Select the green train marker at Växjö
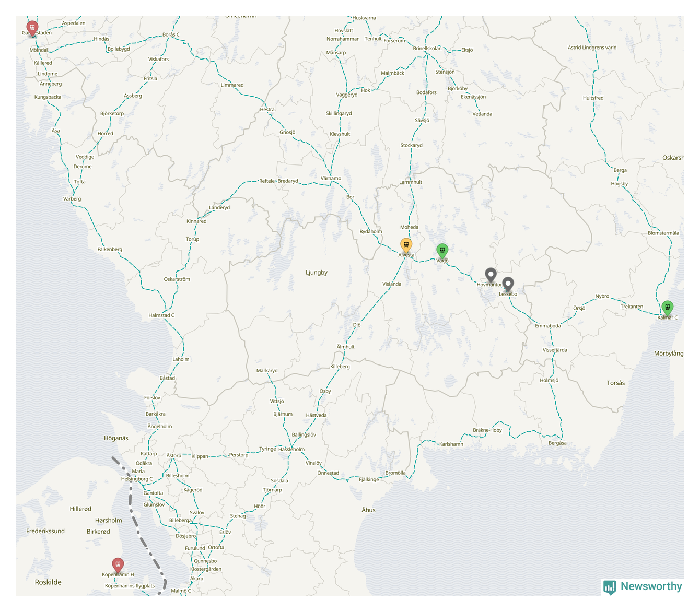This screenshot has width=700, height=612. pos(442,250)
